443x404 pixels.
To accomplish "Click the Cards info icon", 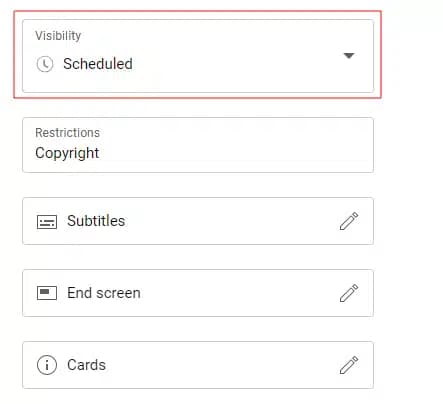I will [47, 365].
